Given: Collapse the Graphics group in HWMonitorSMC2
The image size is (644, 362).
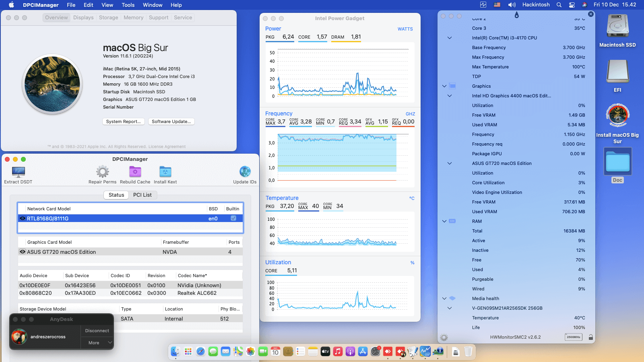Looking at the screenshot, I should click(x=444, y=86).
